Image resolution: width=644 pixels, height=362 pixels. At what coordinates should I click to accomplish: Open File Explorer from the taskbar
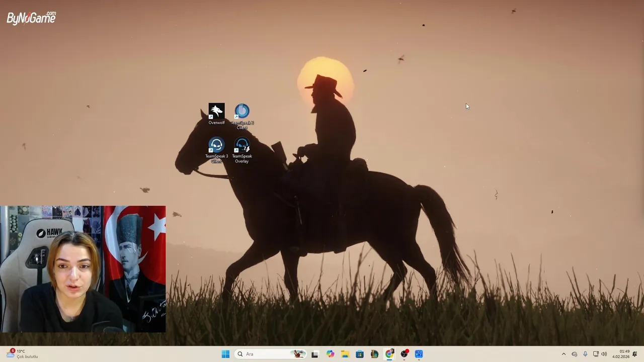point(345,354)
